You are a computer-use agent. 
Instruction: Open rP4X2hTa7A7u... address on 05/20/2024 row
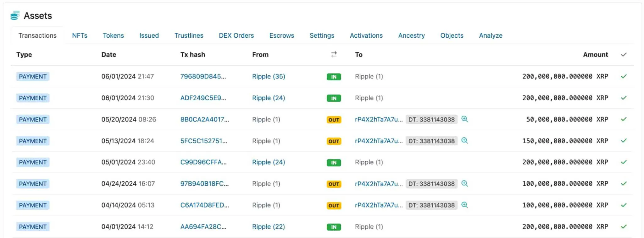(x=379, y=119)
